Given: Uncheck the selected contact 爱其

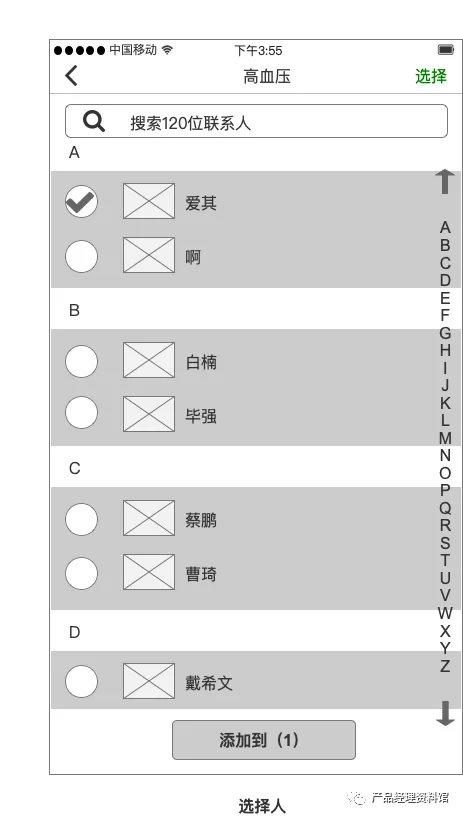Looking at the screenshot, I should pyautogui.click(x=81, y=201).
